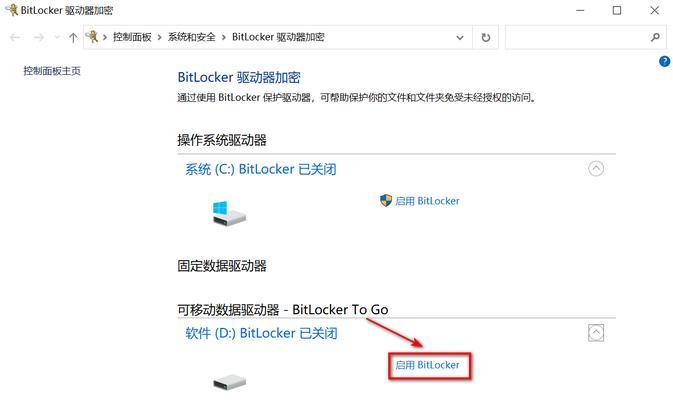This screenshot has width=673, height=400.
Task: Click the shield icon next to 启用 BitLocker
Action: 386,200
